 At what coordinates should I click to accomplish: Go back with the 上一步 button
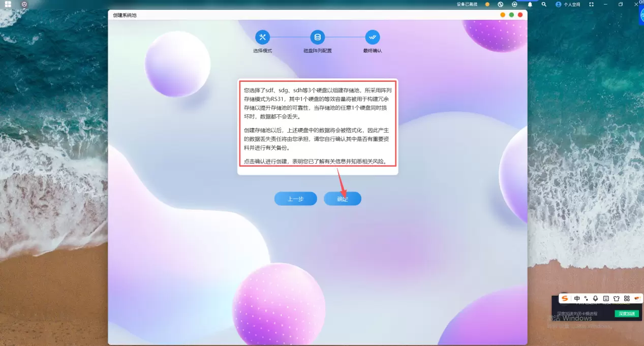tap(295, 199)
